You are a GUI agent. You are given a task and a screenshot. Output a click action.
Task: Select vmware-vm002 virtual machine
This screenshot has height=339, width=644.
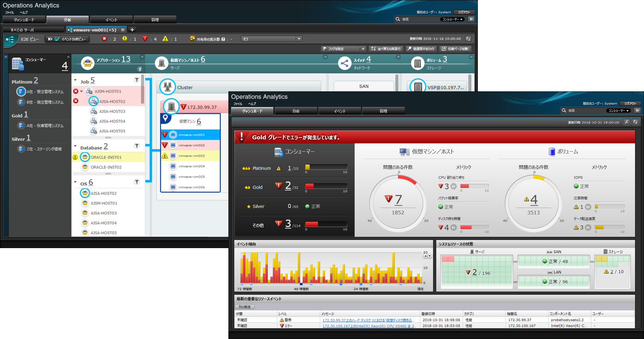[x=190, y=145]
